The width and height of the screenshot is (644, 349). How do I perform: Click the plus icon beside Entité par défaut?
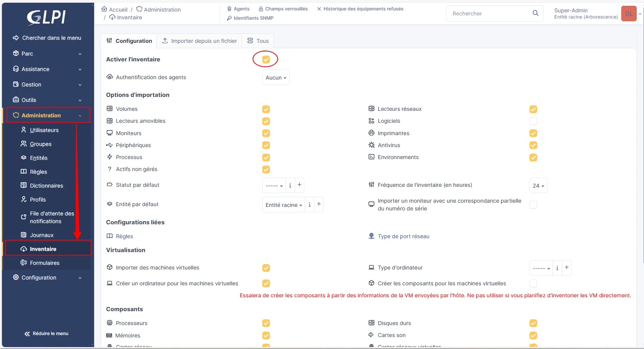(x=319, y=204)
